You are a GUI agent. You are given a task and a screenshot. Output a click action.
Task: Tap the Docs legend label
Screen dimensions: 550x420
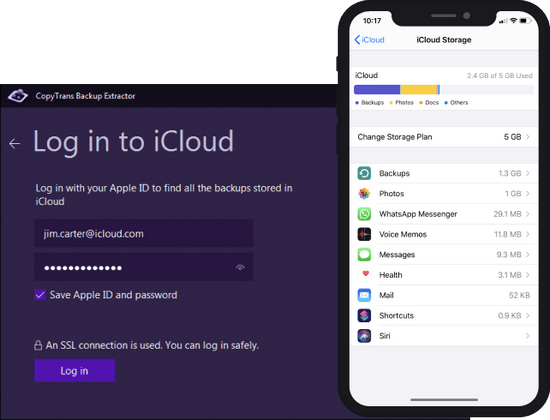(432, 102)
